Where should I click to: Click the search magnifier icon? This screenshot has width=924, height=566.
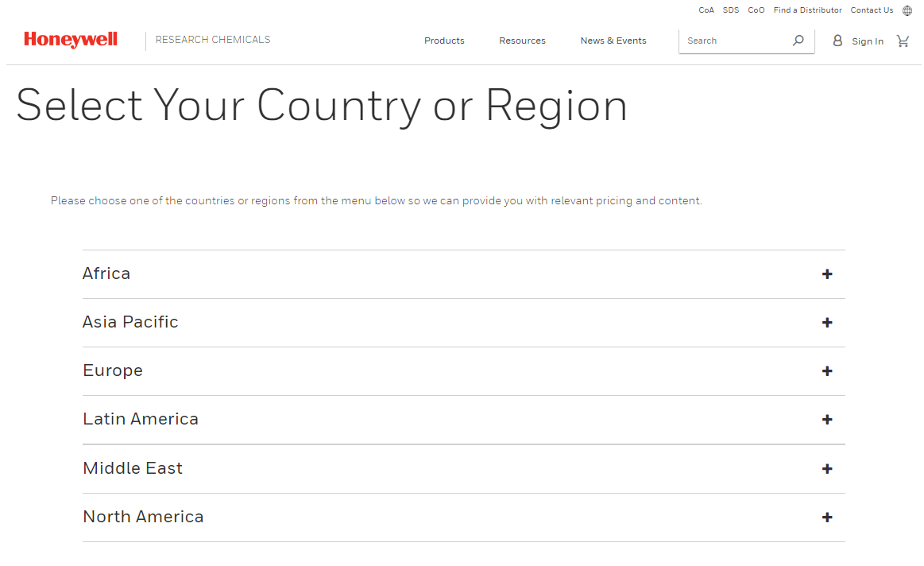click(798, 41)
